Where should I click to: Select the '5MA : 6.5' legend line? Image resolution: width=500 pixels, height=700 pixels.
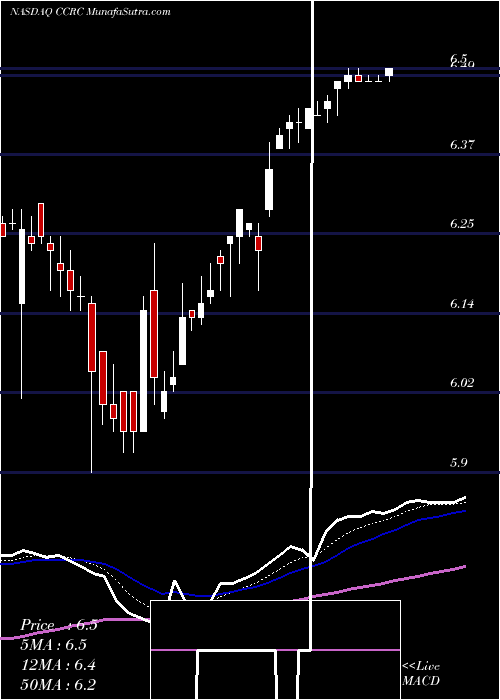pyautogui.click(x=53, y=645)
